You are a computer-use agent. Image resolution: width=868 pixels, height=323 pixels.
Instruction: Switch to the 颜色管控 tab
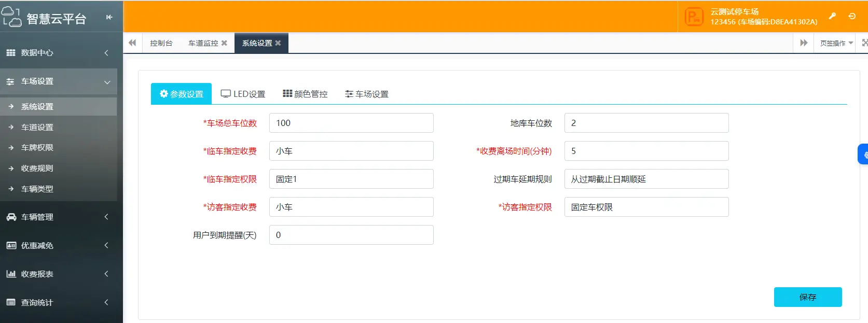tap(305, 94)
